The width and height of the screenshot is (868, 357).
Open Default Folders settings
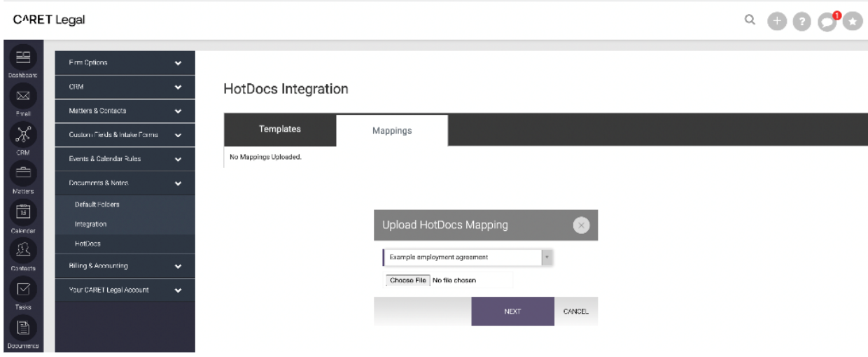[x=97, y=204]
